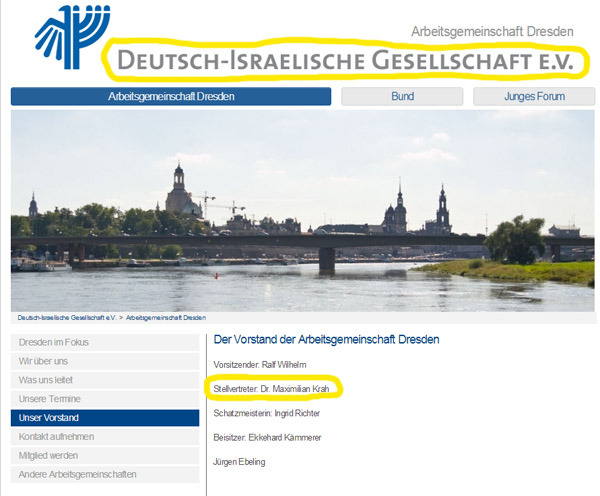The height and width of the screenshot is (496, 600).
Task: Open the Wir über uns menu item
Action: [x=105, y=361]
